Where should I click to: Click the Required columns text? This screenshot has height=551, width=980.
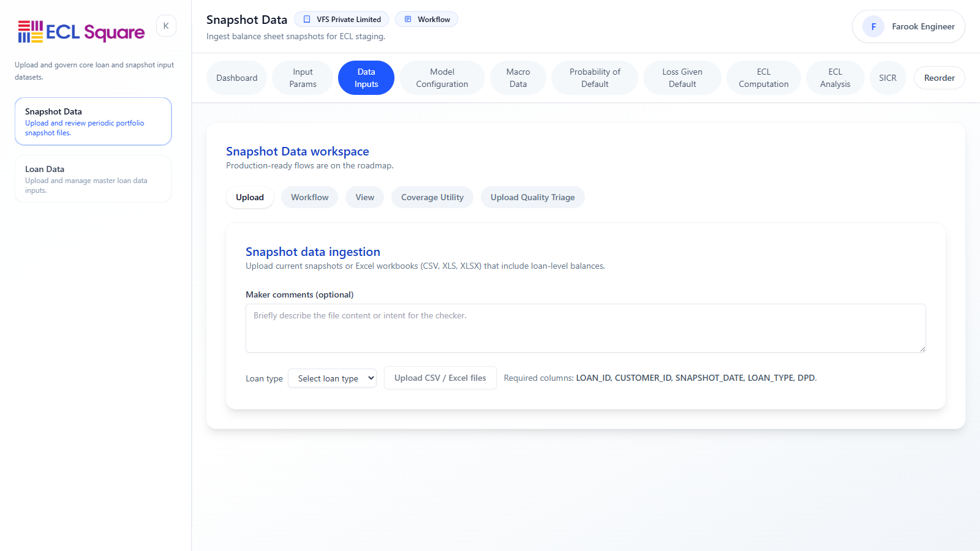click(x=660, y=378)
